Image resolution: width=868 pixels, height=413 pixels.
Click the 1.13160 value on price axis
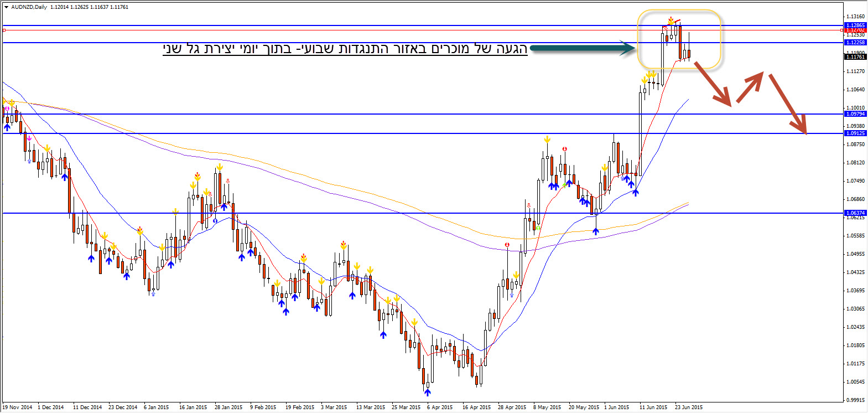[855, 17]
